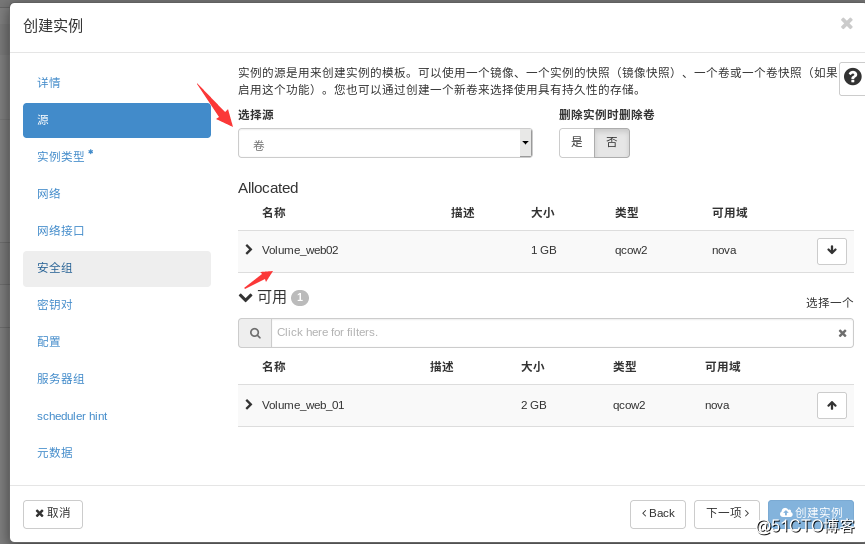
Task: Click the 2 GB size cell
Action: pos(533,405)
